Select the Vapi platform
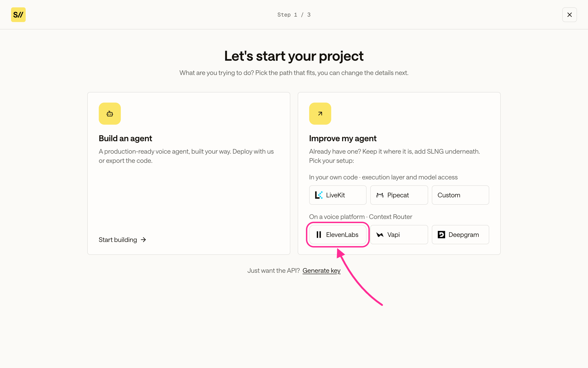The image size is (588, 368). [x=399, y=235]
